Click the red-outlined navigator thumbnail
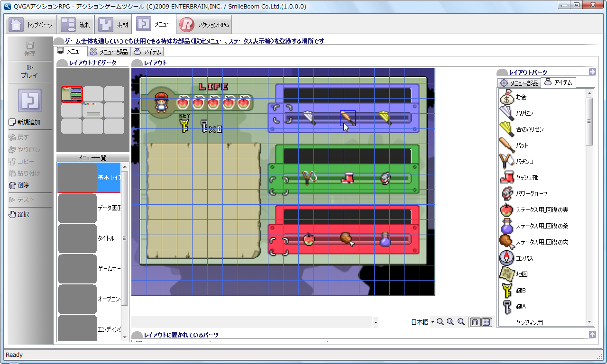The height and width of the screenshot is (364, 607). pyautogui.click(x=72, y=94)
